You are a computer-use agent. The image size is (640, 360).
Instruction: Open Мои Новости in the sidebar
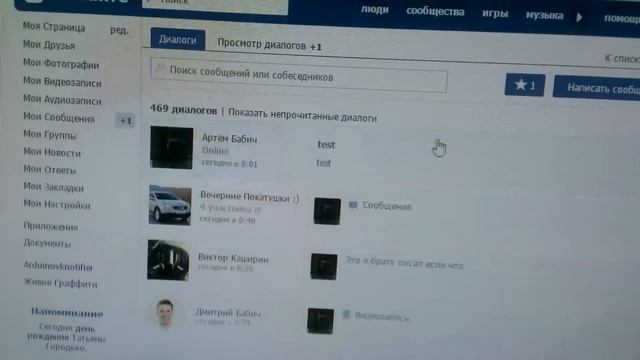52,153
